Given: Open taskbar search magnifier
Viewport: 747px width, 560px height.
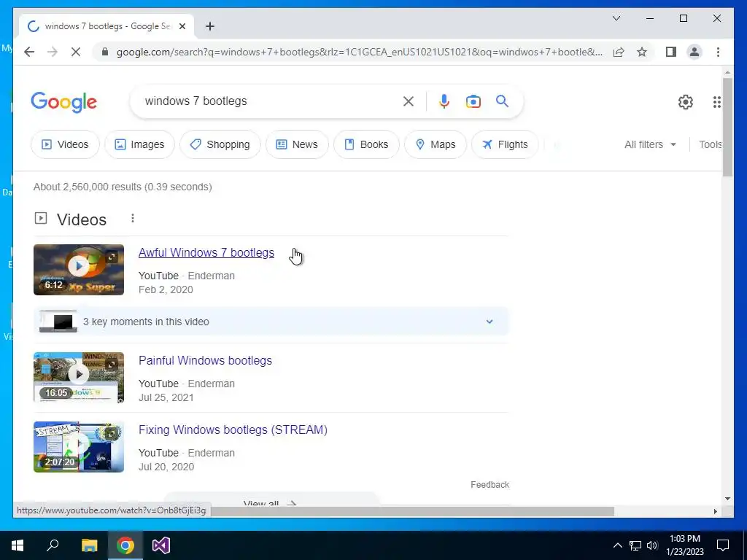Looking at the screenshot, I should point(53,545).
